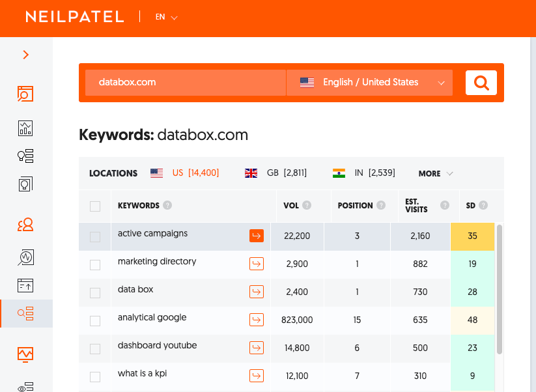
Task: Check the dashboard youtube row checkbox
Action: tap(95, 349)
